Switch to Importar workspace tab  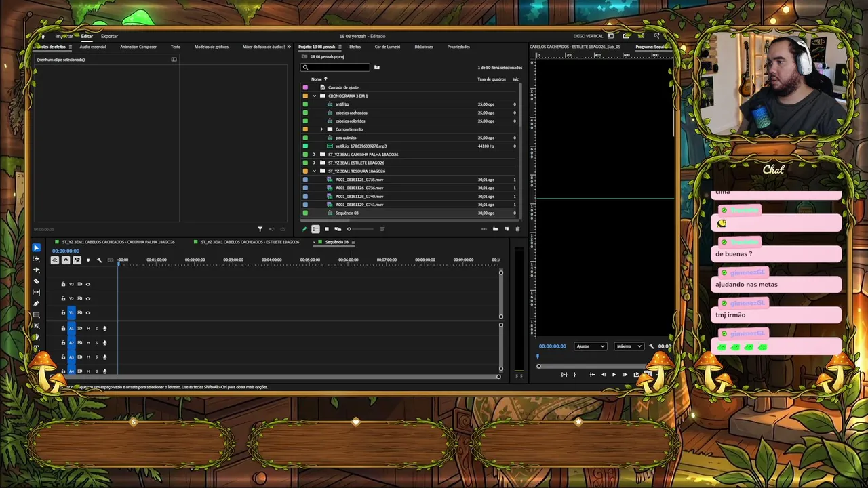[x=64, y=36]
